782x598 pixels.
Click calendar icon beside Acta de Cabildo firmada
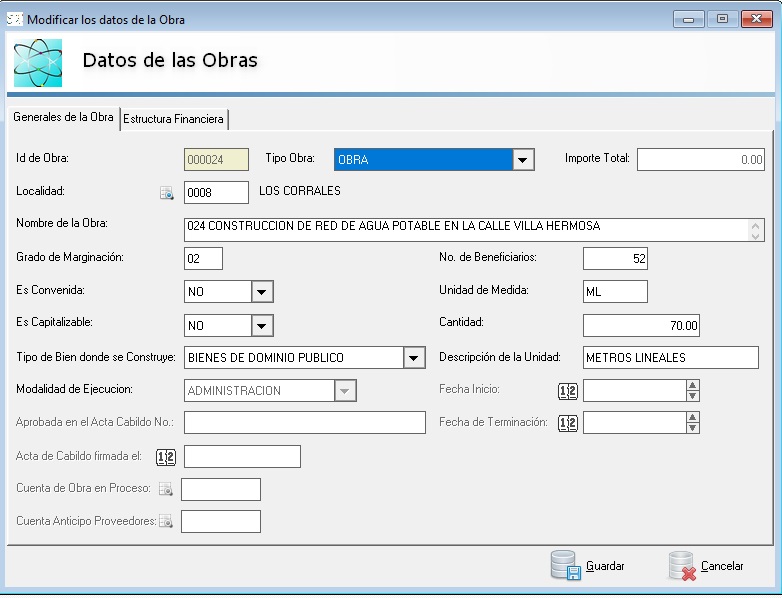point(167,458)
